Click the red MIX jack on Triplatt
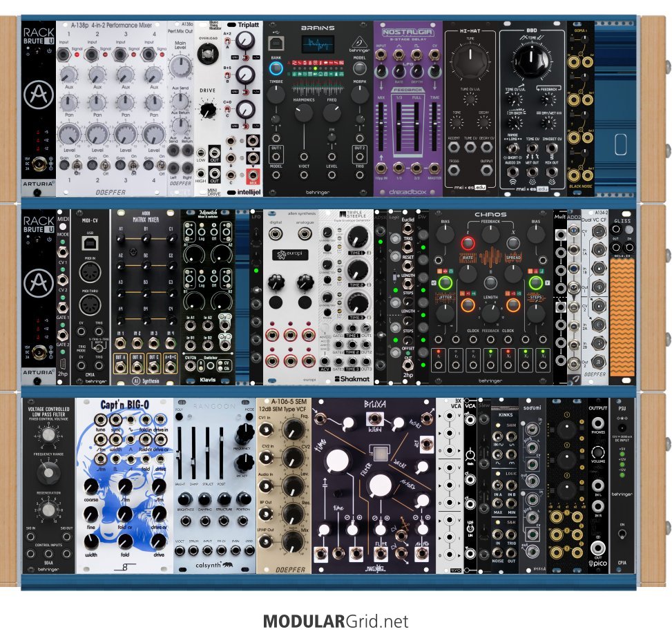This screenshot has height=636, width=672. click(x=253, y=175)
